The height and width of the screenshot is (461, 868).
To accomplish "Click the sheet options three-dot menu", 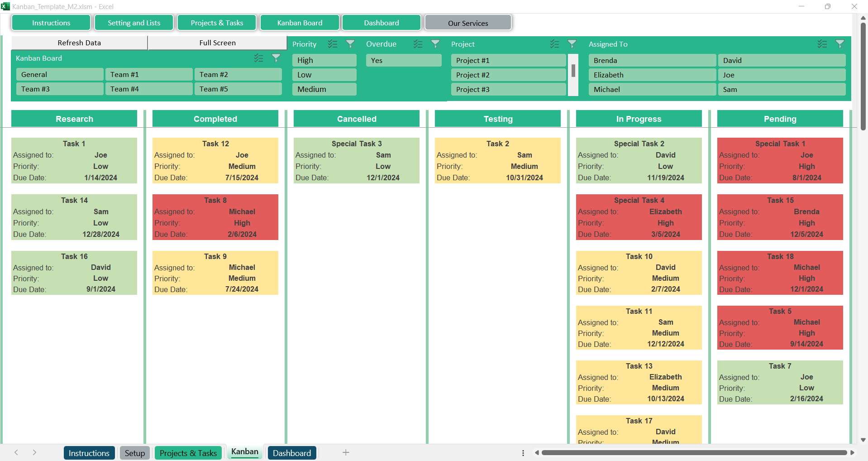I will tap(523, 452).
